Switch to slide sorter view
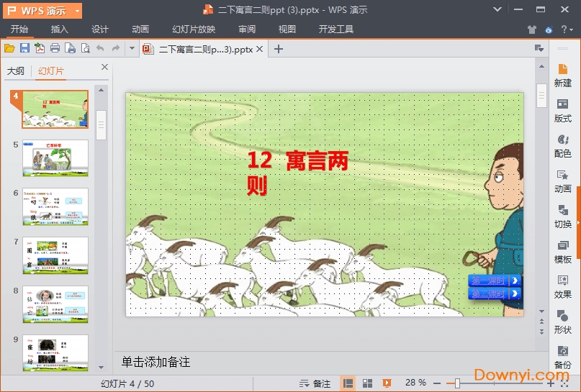The height and width of the screenshot is (392, 581). [x=367, y=383]
